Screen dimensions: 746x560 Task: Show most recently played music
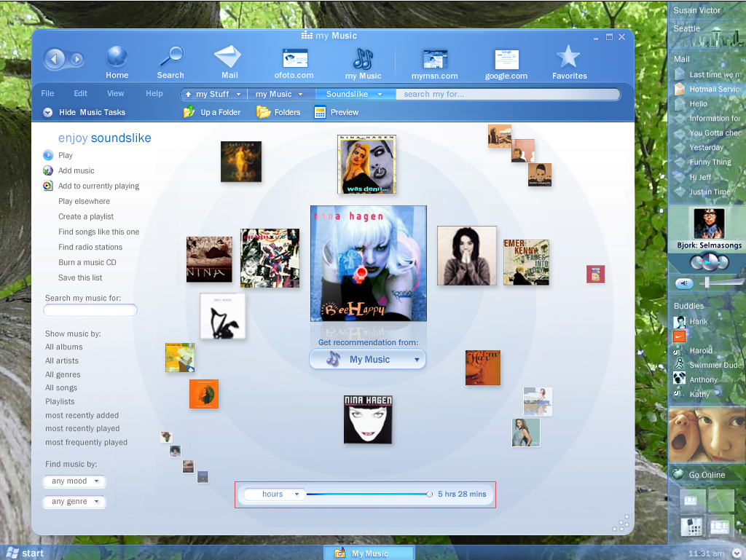[x=82, y=429]
